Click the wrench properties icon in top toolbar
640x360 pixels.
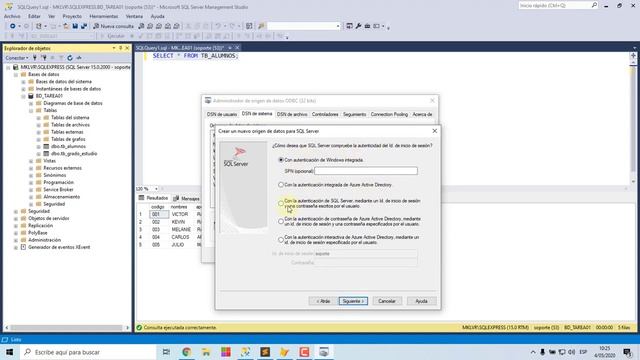pyautogui.click(x=358, y=26)
